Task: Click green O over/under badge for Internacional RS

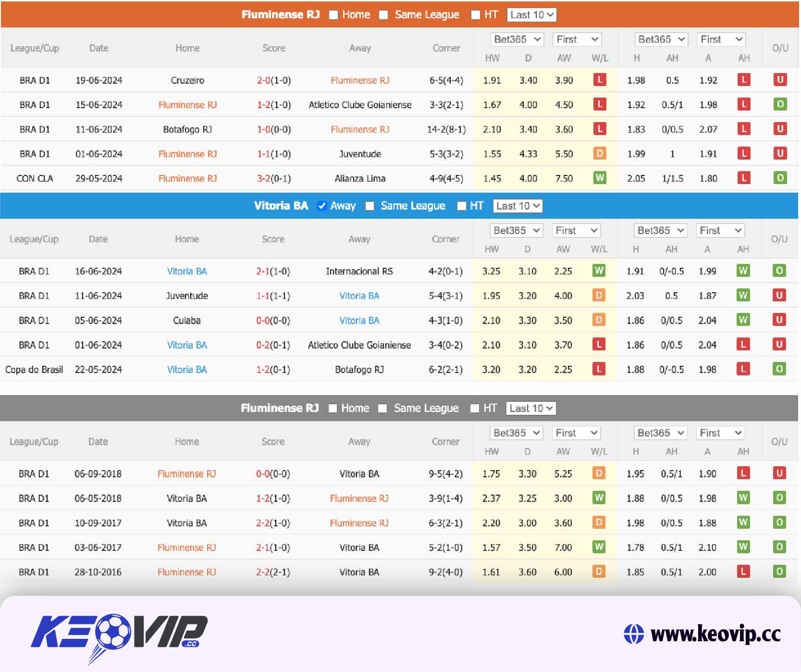Action: click(x=779, y=271)
